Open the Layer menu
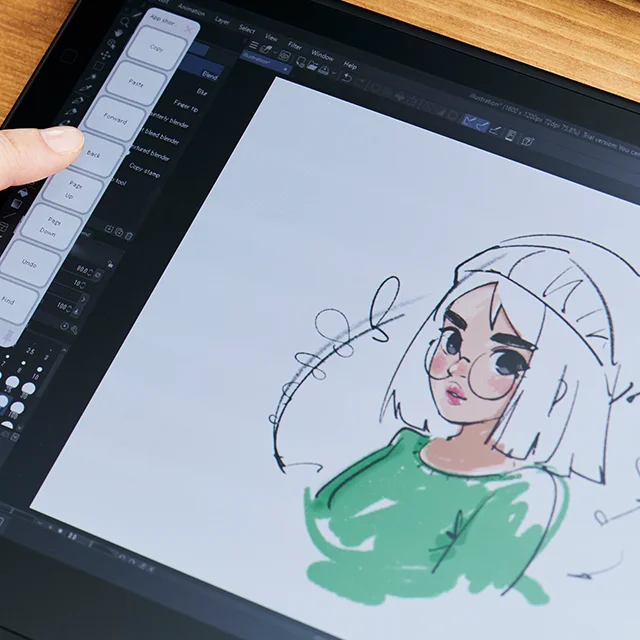The width and height of the screenshot is (640, 640). pyautogui.click(x=222, y=20)
